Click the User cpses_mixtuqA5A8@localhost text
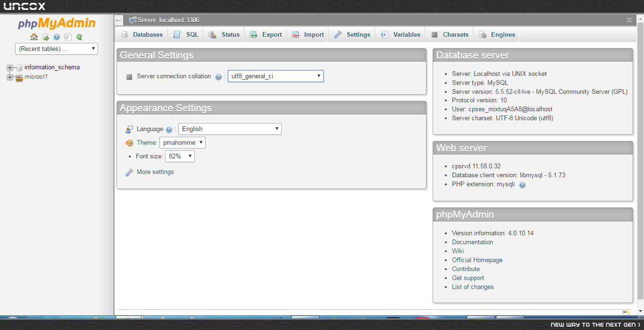The width and height of the screenshot is (644, 330). tap(502, 109)
